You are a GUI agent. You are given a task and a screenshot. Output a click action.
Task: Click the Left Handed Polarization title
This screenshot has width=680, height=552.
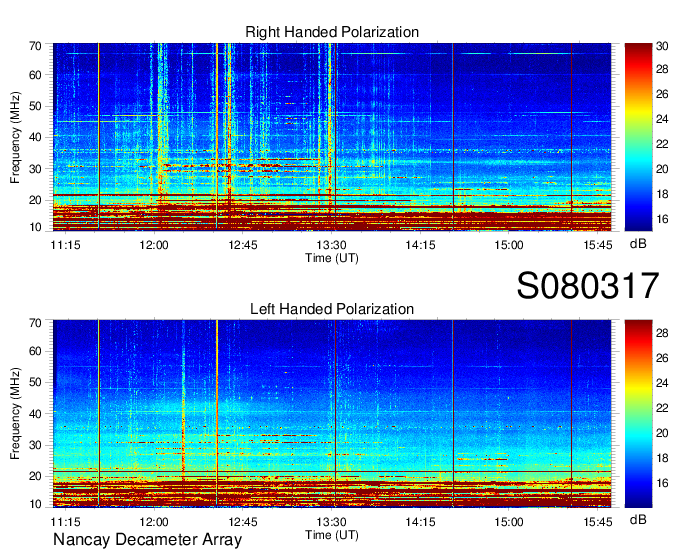pos(332,309)
